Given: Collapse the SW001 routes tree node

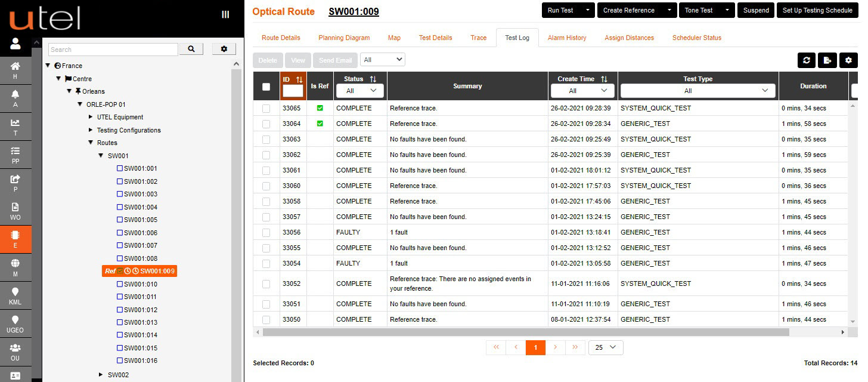Looking at the screenshot, I should 100,155.
